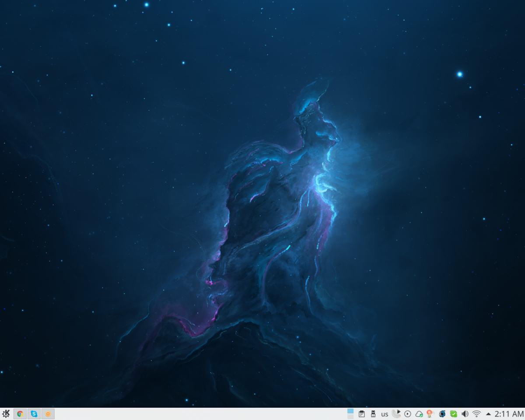Click the 'us' keyboard layout indicator
The image size is (525, 420).
pos(385,414)
